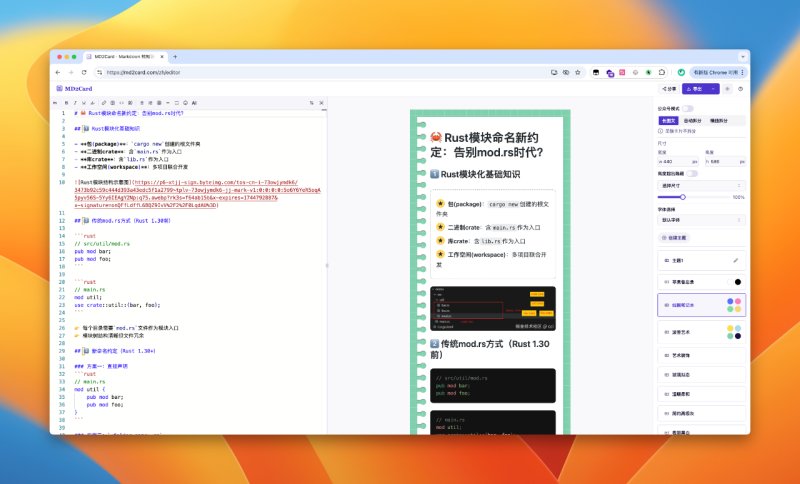
Task: Click the plus icon next to the export button
Action: pos(728,89)
